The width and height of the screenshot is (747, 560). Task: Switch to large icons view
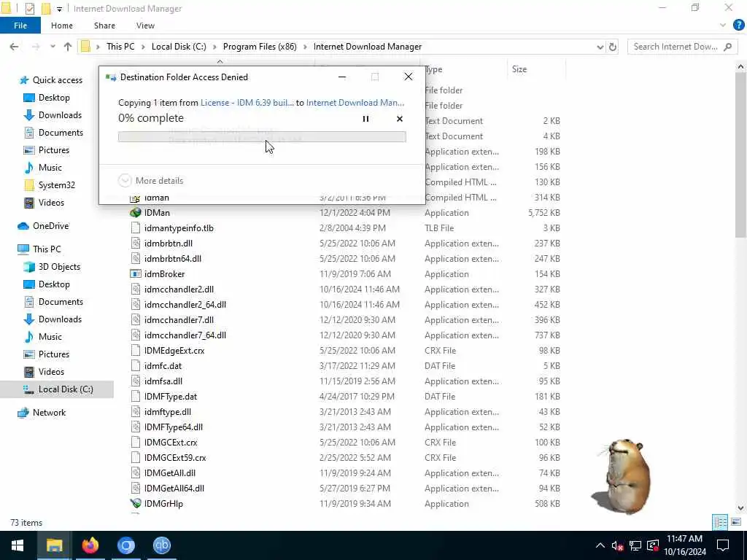735,522
